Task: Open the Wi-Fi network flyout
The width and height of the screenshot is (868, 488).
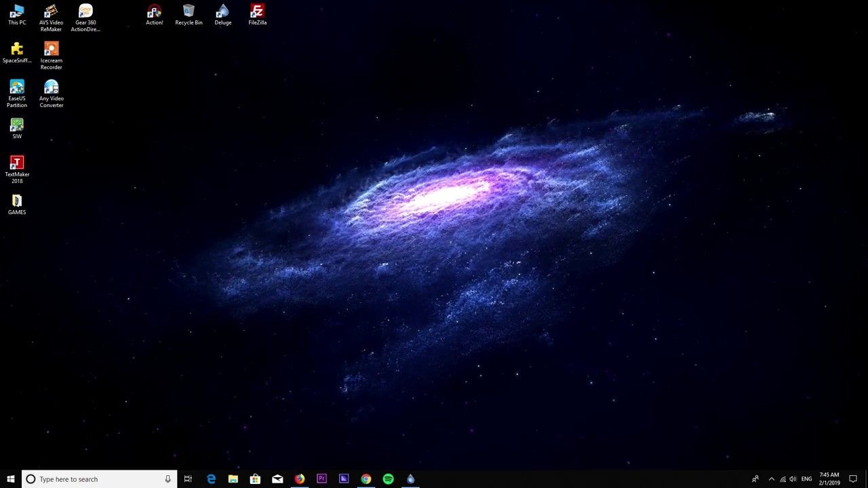Action: [783, 479]
